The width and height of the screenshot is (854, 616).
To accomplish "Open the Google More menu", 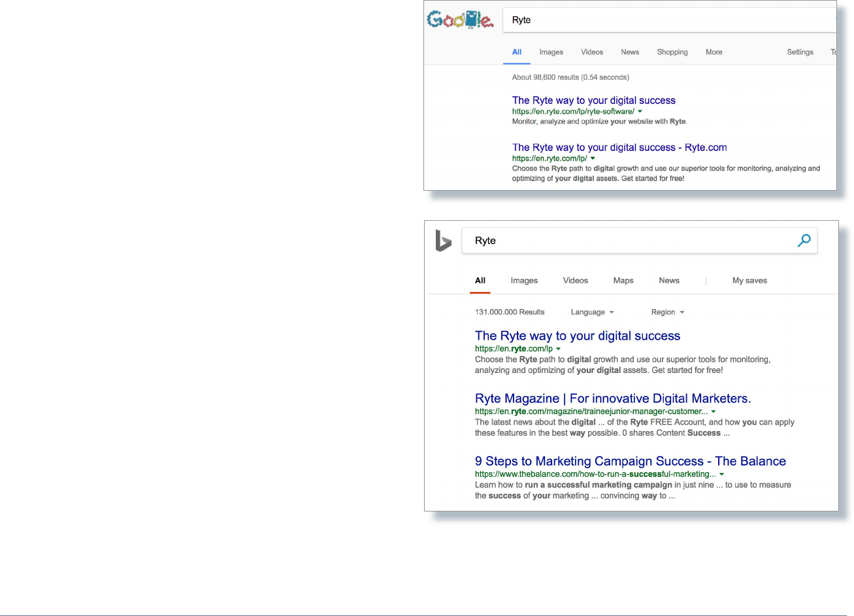I will [x=714, y=52].
